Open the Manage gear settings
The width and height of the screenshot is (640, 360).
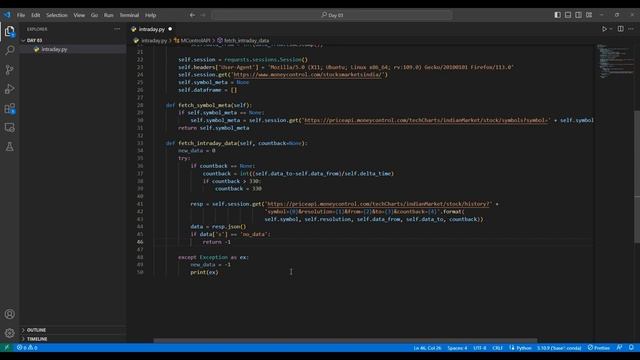9,333
